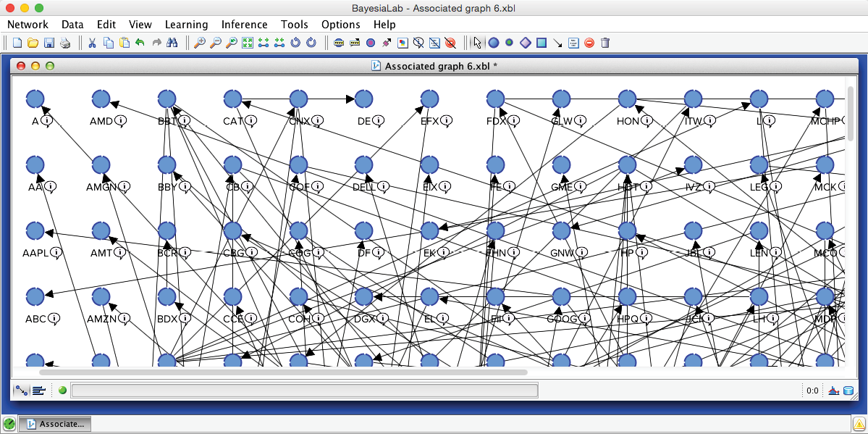Switch to validation mode icon in status bar
This screenshot has width=868, height=434.
pos(39,391)
